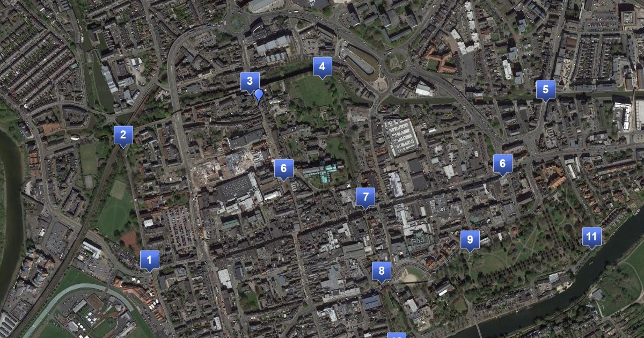Open map marker number 5
This screenshot has width=644, height=338.
point(546,90)
